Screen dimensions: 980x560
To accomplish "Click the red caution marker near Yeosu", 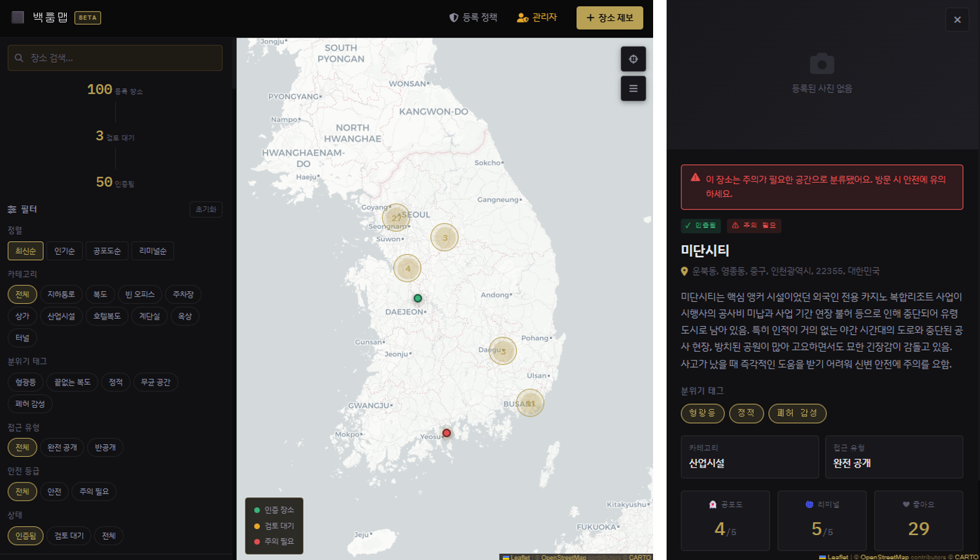I will (446, 433).
